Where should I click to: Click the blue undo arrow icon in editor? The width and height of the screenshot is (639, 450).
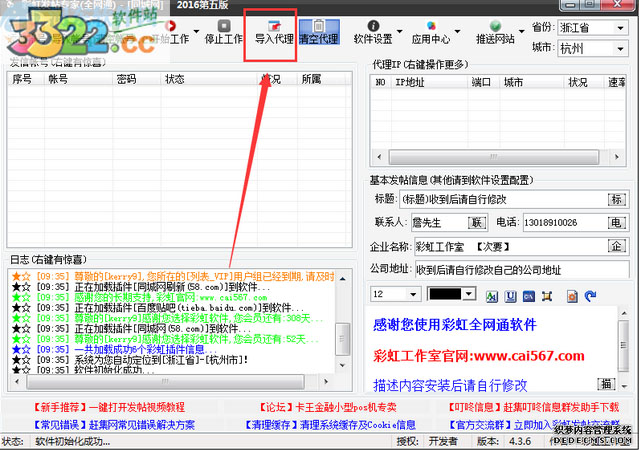click(589, 296)
